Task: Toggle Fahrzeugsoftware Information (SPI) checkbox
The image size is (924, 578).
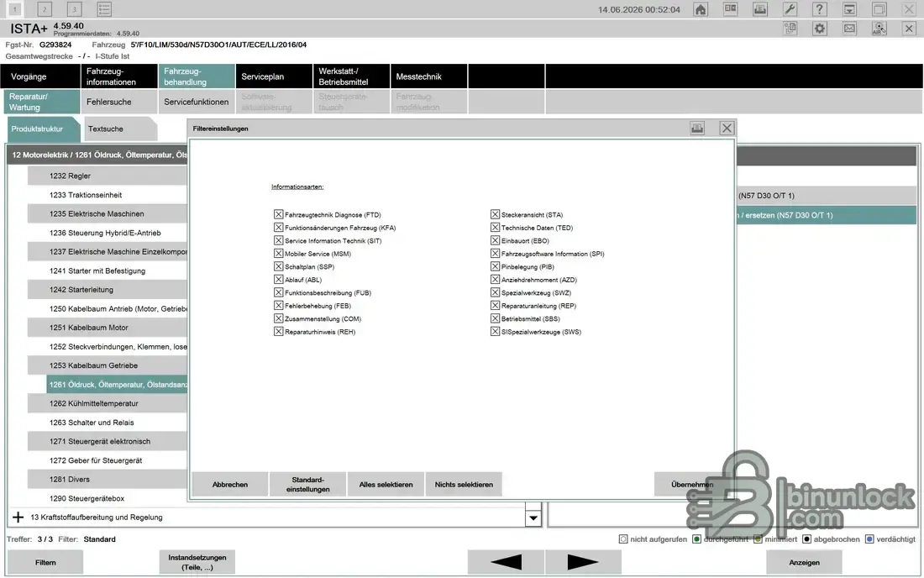Action: (x=495, y=254)
